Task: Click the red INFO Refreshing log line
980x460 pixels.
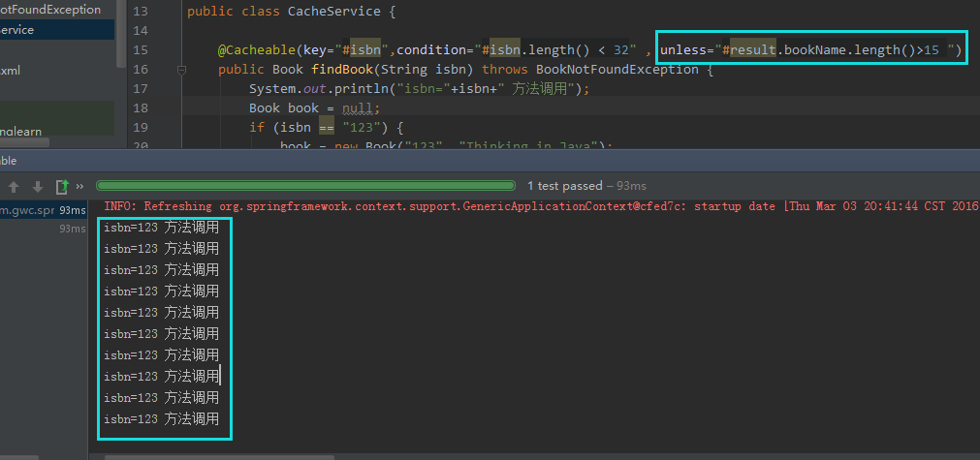Action: (541, 206)
